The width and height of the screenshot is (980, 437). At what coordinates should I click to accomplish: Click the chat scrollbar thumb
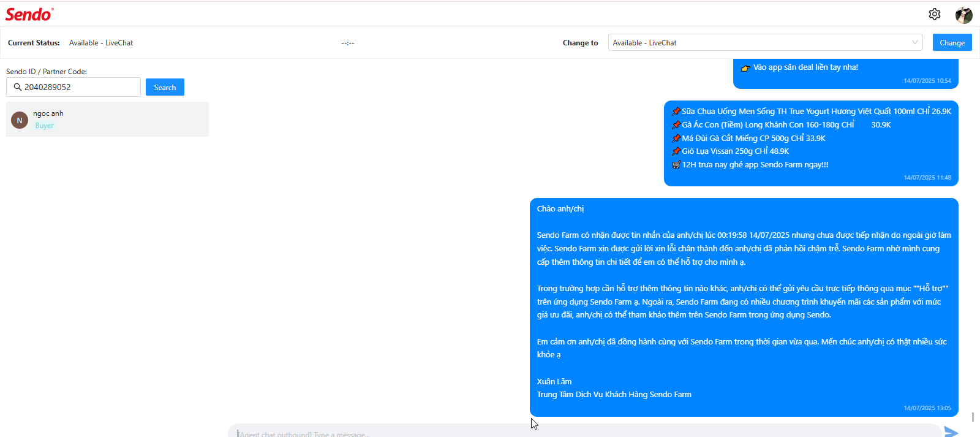click(x=973, y=417)
